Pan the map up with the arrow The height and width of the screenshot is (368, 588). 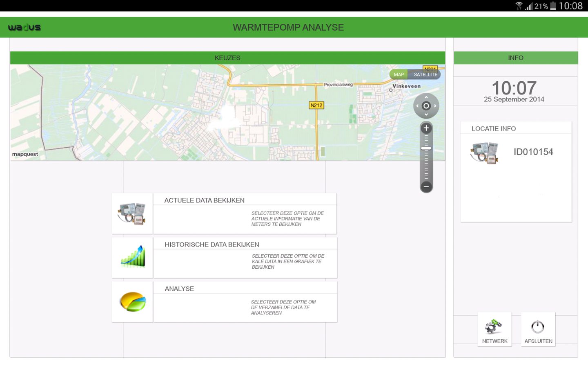tap(426, 97)
